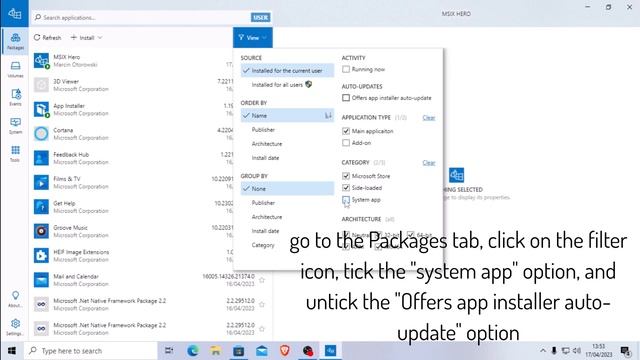Tick the System app checkbox
This screenshot has width=640, height=360.
346,200
